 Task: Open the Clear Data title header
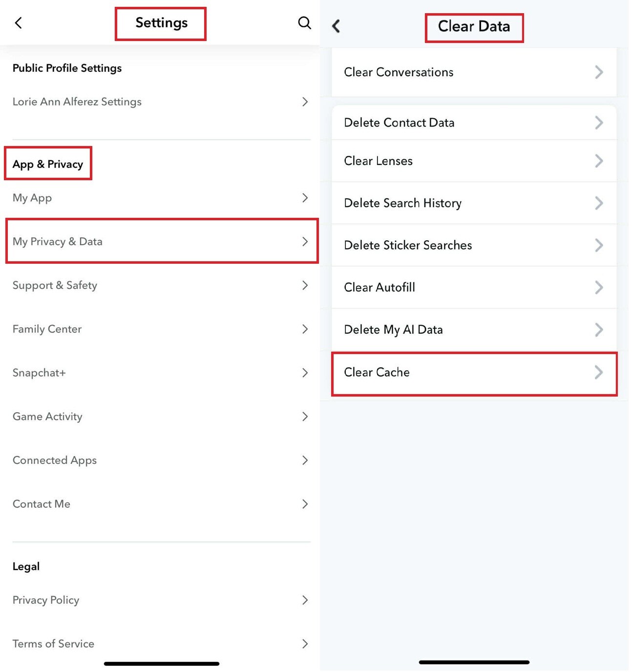pos(474,26)
